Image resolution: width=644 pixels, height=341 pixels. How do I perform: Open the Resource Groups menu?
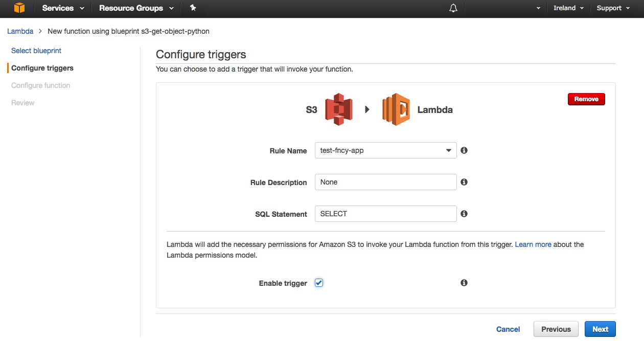[x=136, y=8]
